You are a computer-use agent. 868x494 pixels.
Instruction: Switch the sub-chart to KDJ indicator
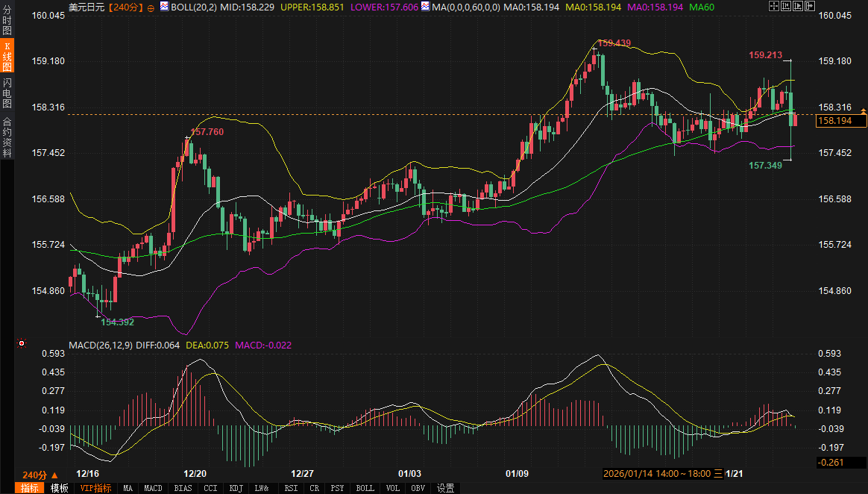[x=236, y=488]
